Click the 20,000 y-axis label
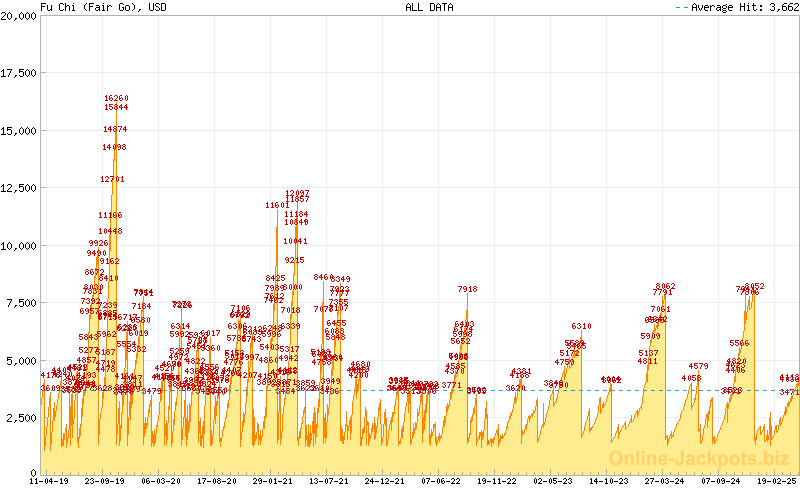 (x=20, y=16)
